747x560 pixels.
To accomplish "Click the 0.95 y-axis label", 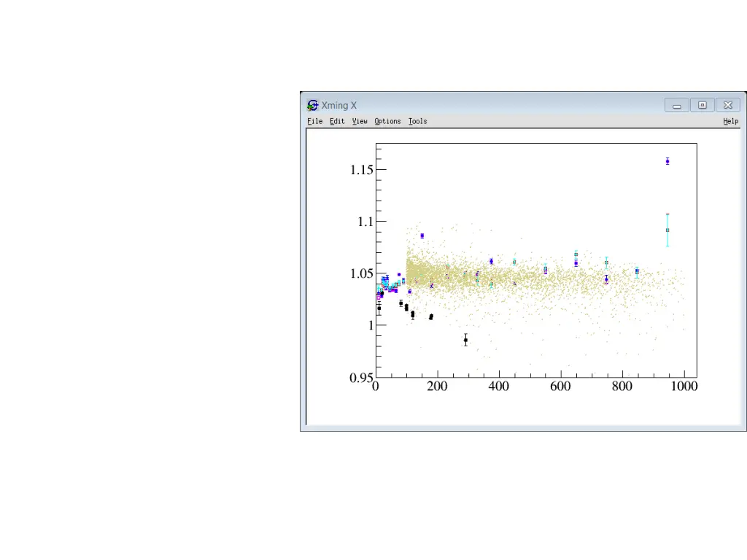I will tap(361, 378).
